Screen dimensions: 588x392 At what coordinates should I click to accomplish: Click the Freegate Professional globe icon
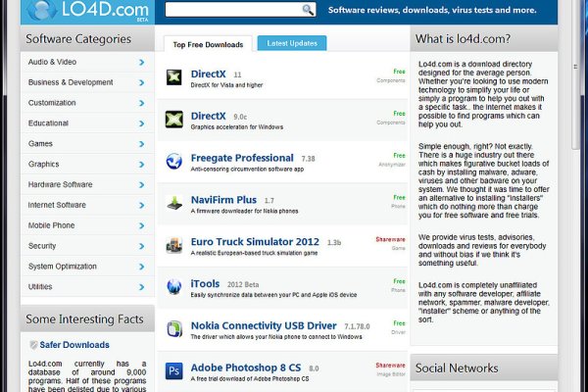coord(173,161)
